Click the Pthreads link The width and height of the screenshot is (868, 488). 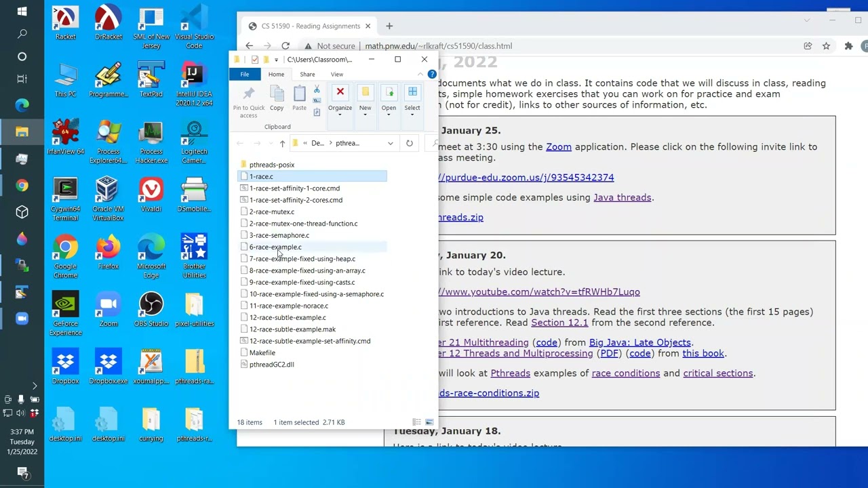coord(510,373)
